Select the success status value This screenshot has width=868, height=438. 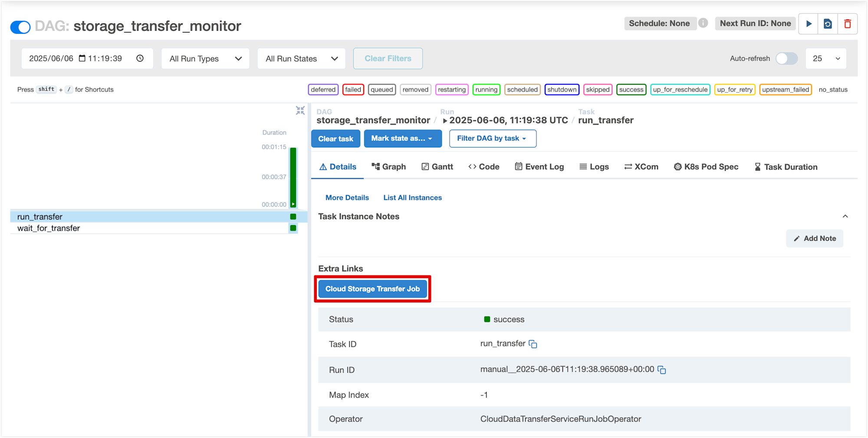point(504,320)
